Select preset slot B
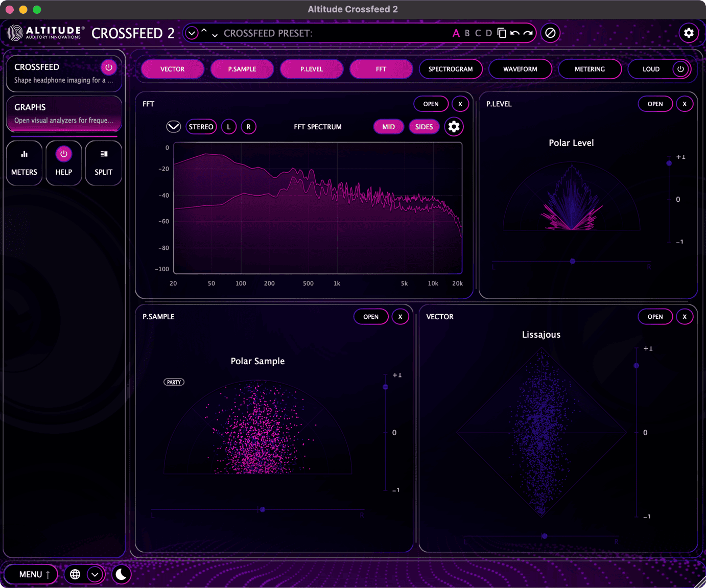This screenshot has height=588, width=706. [467, 33]
